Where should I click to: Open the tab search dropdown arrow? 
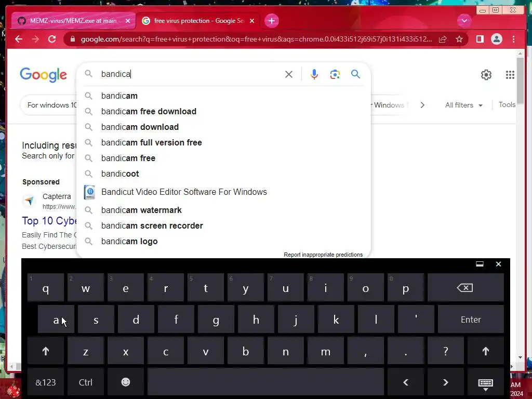pos(464,21)
